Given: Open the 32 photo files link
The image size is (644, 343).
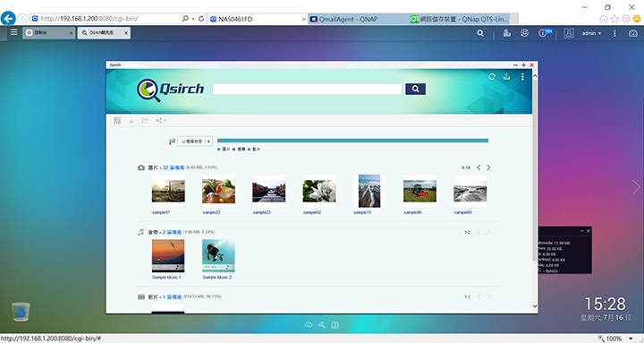Looking at the screenshot, I should click(174, 167).
